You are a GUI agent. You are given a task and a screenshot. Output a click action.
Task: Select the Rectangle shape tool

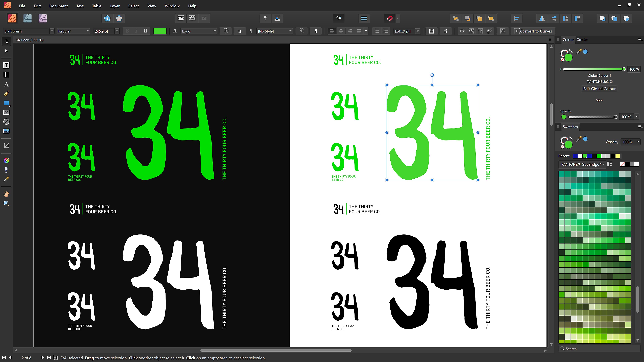coord(6,103)
